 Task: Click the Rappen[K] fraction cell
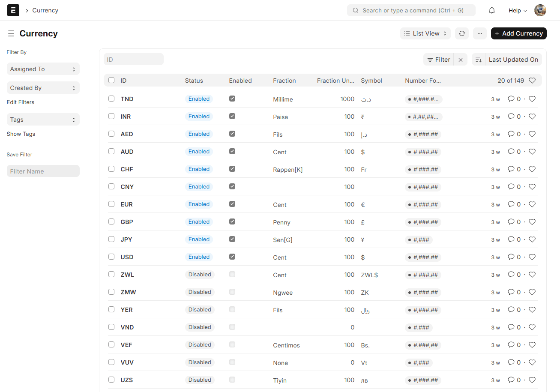click(288, 170)
